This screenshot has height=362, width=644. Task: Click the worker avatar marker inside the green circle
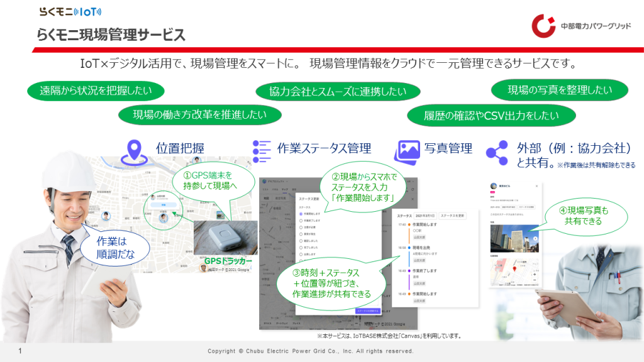click(x=164, y=217)
